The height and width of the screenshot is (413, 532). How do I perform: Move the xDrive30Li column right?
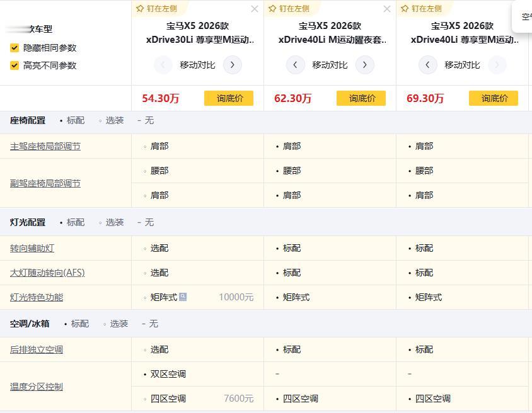[x=233, y=65]
